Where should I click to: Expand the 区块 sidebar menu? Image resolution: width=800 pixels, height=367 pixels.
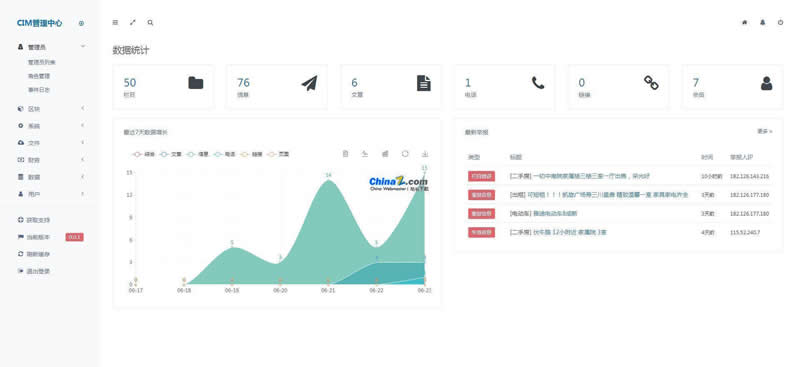coord(50,109)
